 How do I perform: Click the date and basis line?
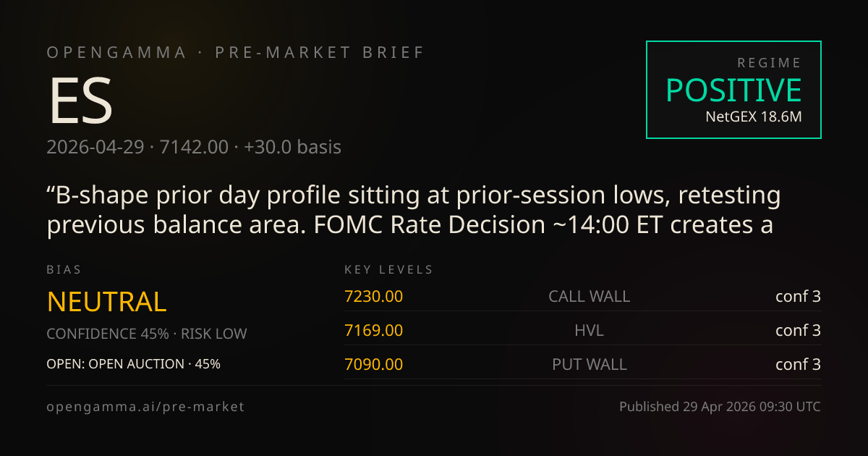[x=194, y=147]
